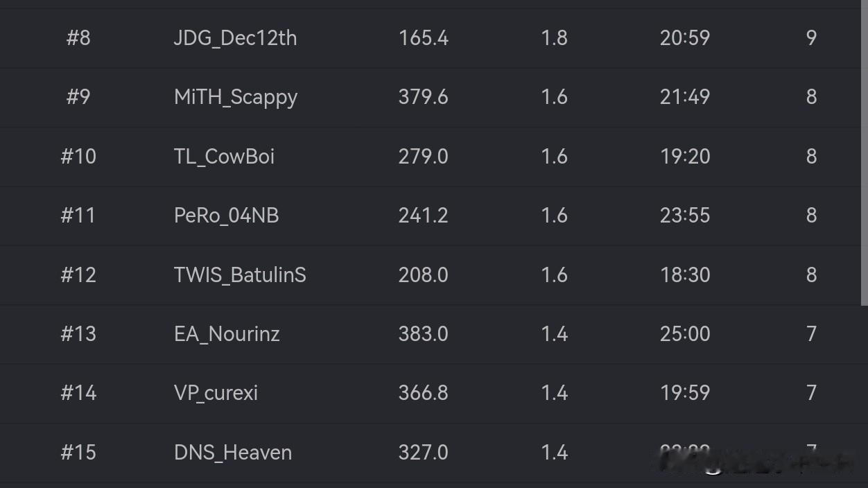Select VP_curexi player name

point(216,393)
